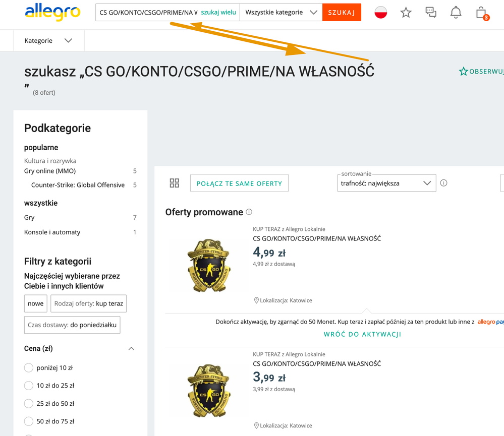Click the SZUKAJ search button
This screenshot has height=436, width=504.
pyautogui.click(x=342, y=13)
